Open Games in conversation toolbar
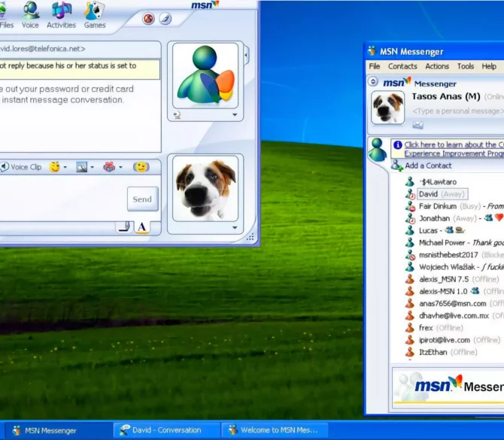The image size is (504, 440). click(95, 15)
